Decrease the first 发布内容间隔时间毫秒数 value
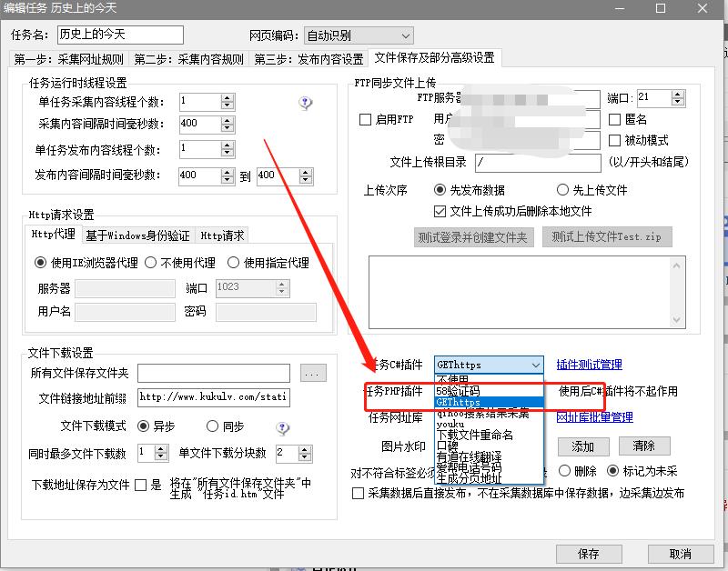 [x=227, y=180]
